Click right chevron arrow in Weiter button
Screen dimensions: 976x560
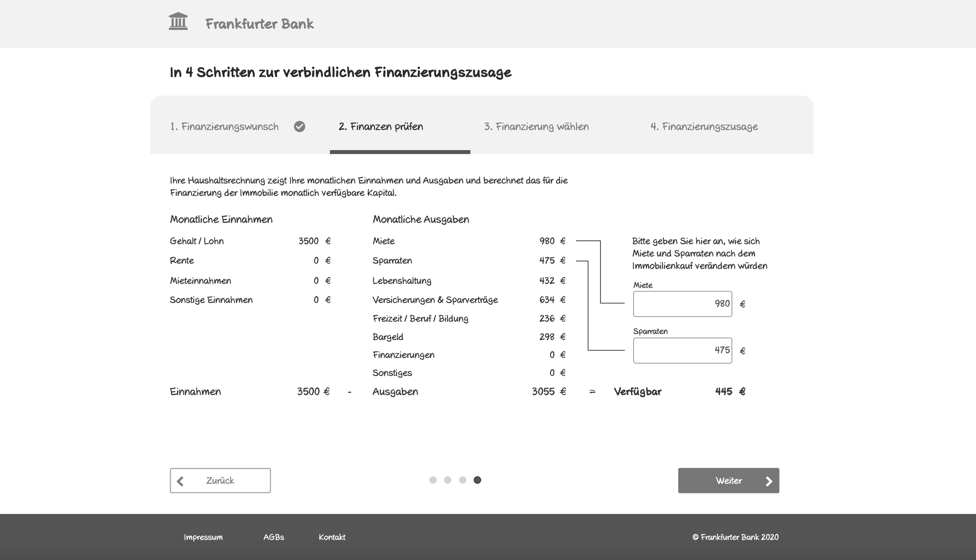pos(769,481)
